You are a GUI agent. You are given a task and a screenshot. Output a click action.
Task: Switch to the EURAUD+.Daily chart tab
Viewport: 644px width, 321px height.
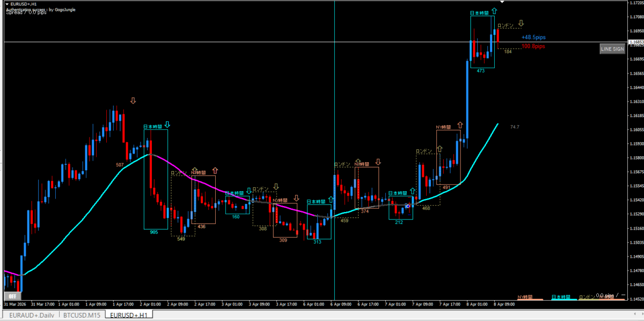(x=31, y=315)
